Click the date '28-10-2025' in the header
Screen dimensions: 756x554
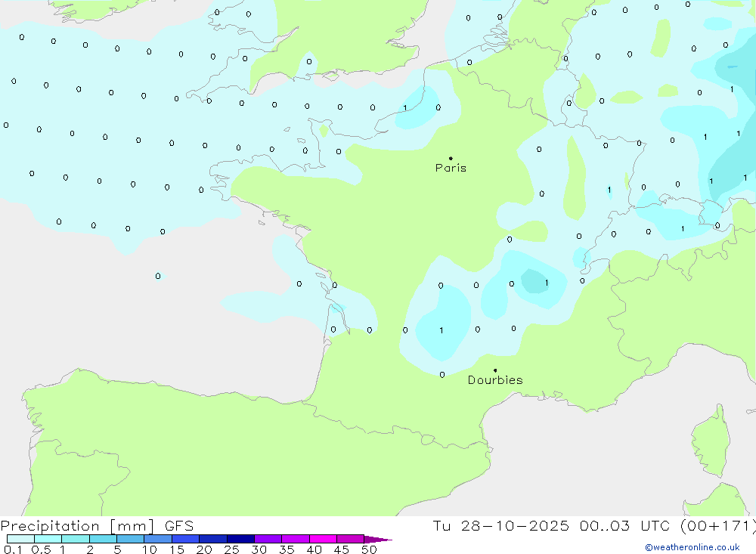coord(514,526)
